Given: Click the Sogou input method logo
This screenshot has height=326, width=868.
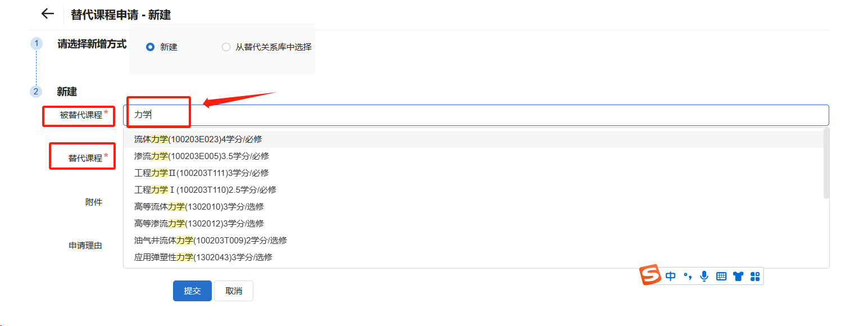Looking at the screenshot, I should [651, 275].
